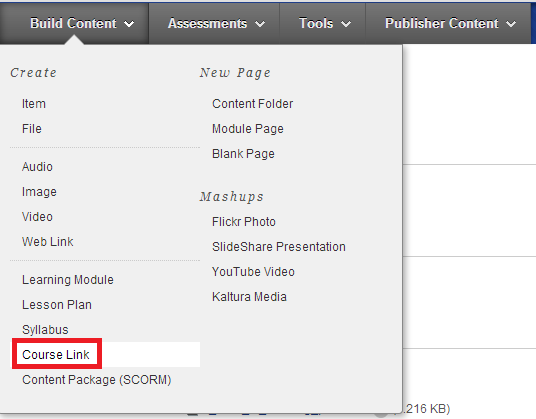Click the highlighted Course Link entry
536x419 pixels.
(56, 355)
